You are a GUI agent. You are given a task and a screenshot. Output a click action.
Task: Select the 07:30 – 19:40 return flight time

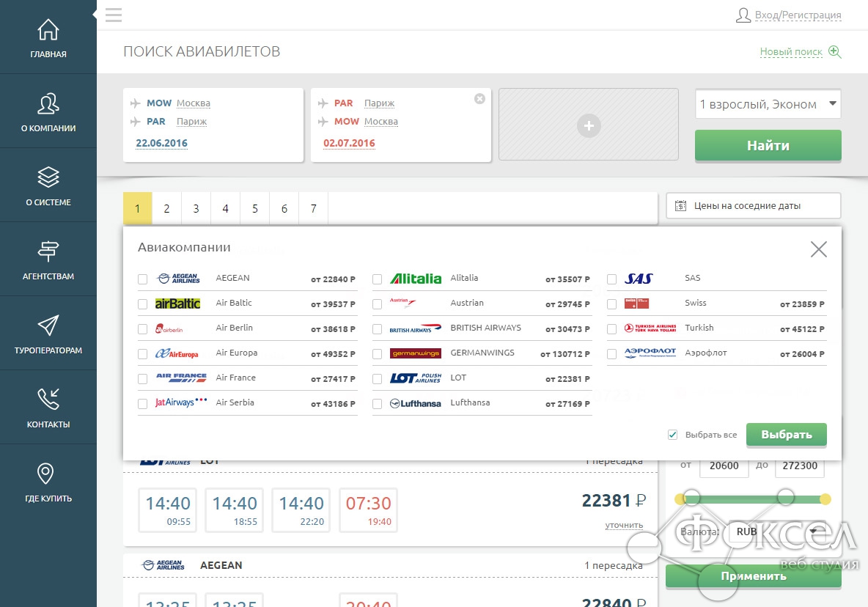[368, 510]
